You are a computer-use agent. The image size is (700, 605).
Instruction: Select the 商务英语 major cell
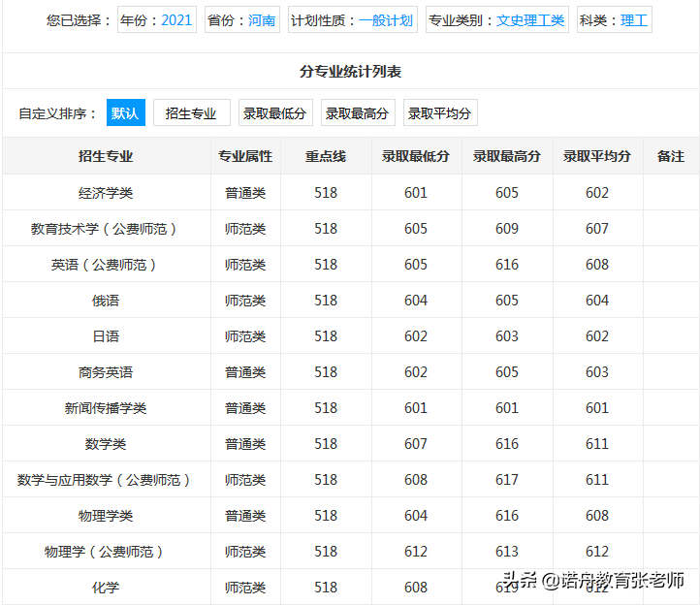106,372
